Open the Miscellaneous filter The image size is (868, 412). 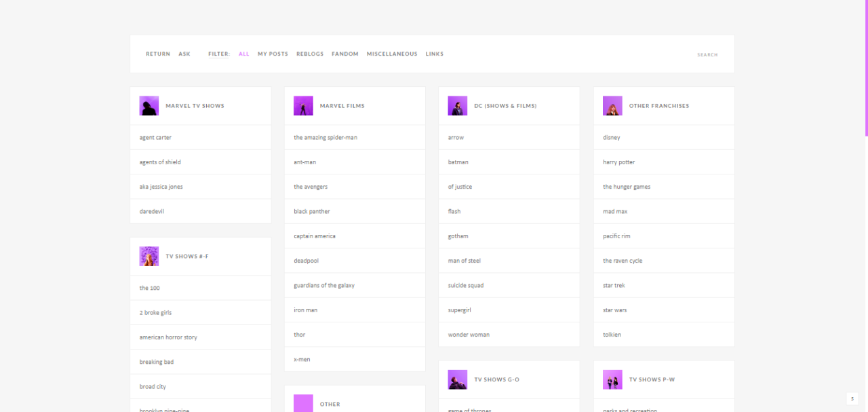392,54
